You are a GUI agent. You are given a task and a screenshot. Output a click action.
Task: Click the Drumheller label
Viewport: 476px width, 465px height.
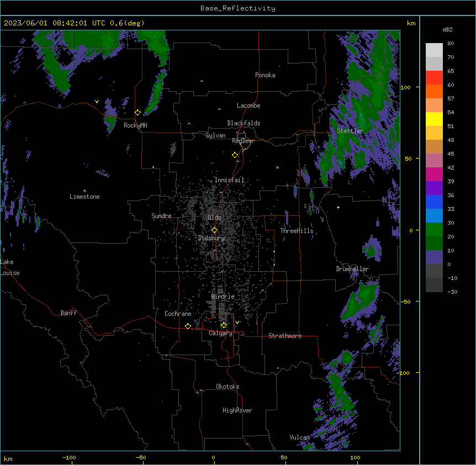click(x=352, y=269)
